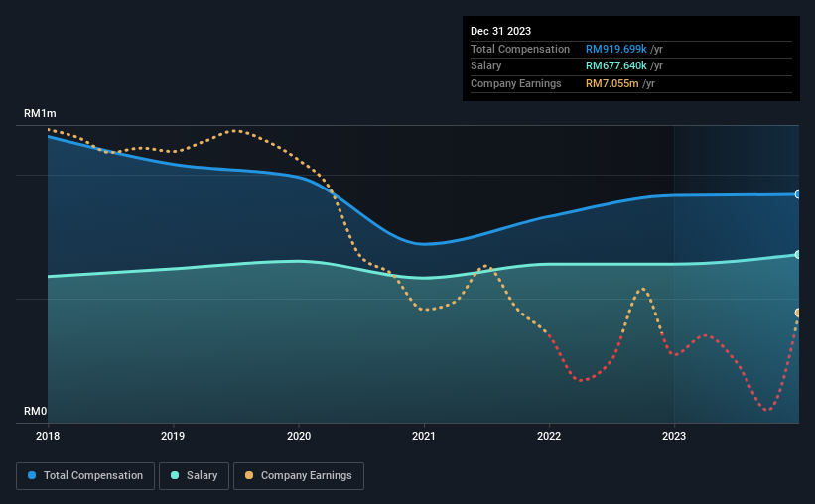The image size is (815, 504).
Task: Click the blue Total Compensation legend dot
Action: (32, 475)
